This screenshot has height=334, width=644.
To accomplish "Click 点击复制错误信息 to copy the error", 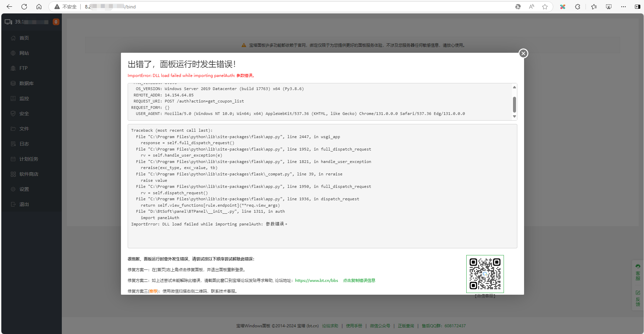I will coord(359,281).
